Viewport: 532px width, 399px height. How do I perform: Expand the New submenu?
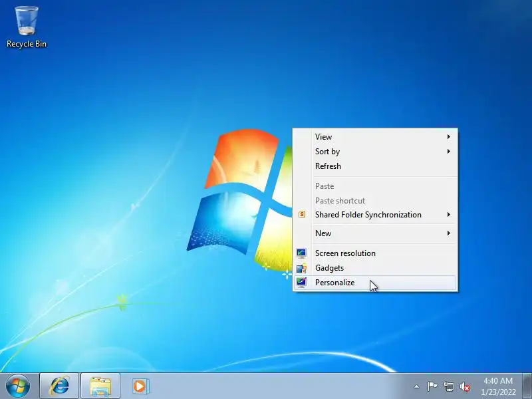pyautogui.click(x=375, y=233)
